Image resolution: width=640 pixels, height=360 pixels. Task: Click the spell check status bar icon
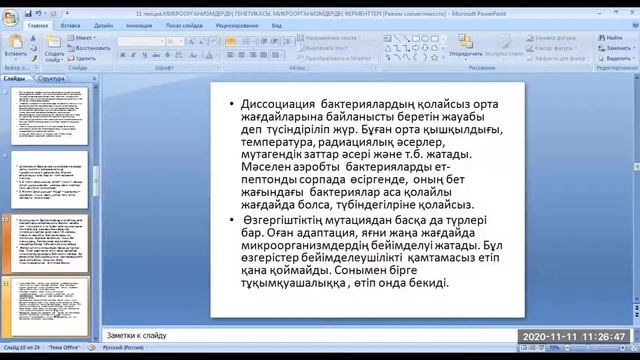tap(92, 348)
